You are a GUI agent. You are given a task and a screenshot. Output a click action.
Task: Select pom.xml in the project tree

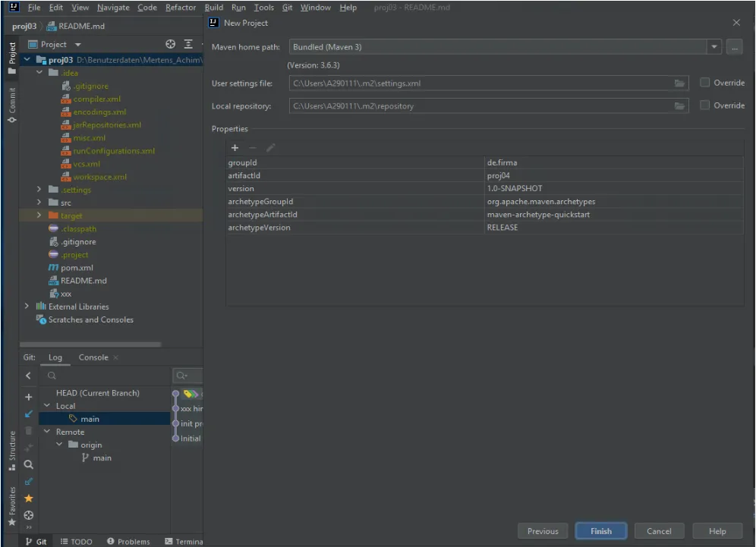click(x=77, y=268)
